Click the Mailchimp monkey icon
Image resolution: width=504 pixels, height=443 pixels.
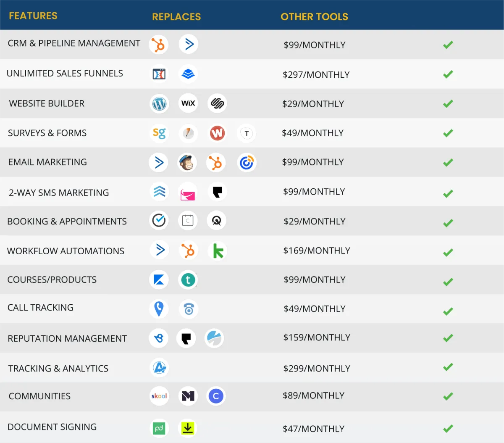[x=187, y=163]
